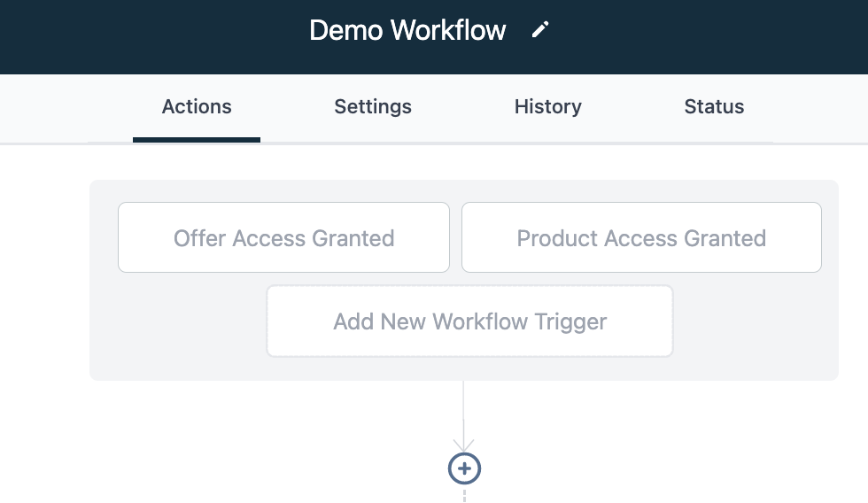Image resolution: width=868 pixels, height=503 pixels.
Task: Click the dashed line under the plus button
Action: tap(464, 495)
